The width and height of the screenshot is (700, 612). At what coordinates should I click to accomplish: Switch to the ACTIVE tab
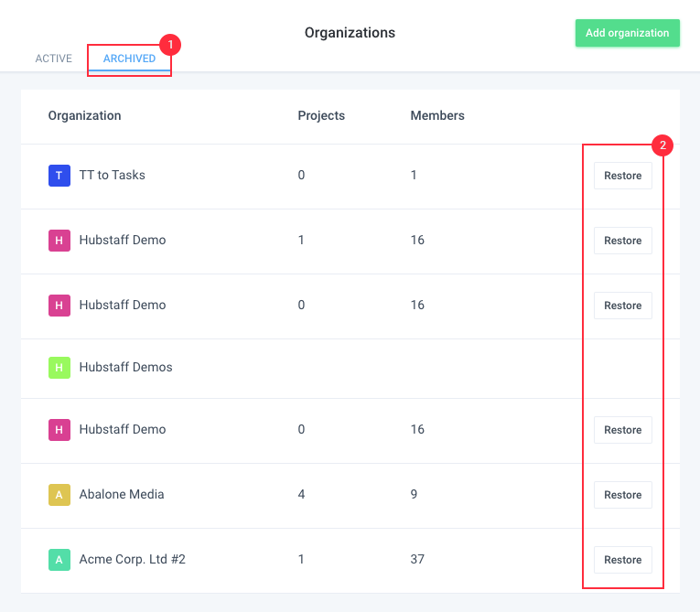tap(54, 59)
